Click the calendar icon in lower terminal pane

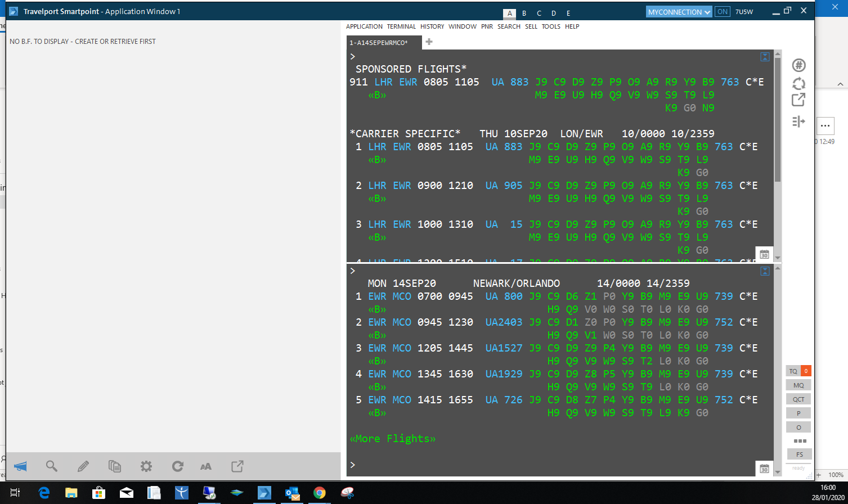(764, 469)
